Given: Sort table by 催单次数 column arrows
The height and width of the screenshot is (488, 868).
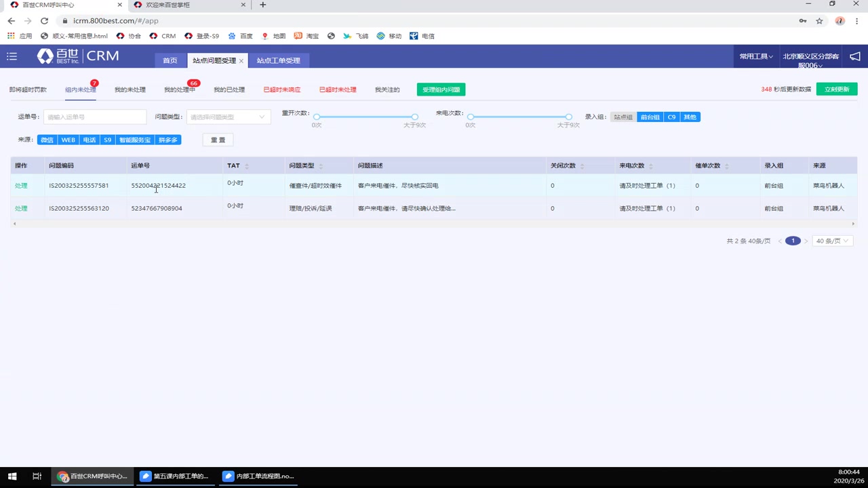Looking at the screenshot, I should point(727,166).
